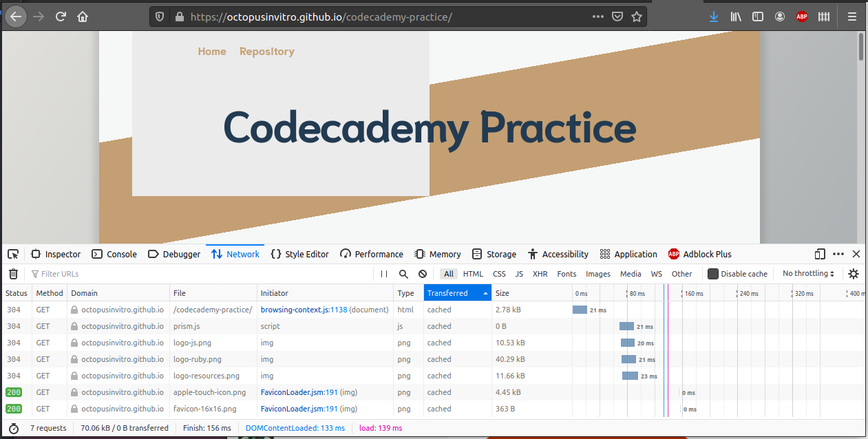Filter requests by Other

[681, 274]
